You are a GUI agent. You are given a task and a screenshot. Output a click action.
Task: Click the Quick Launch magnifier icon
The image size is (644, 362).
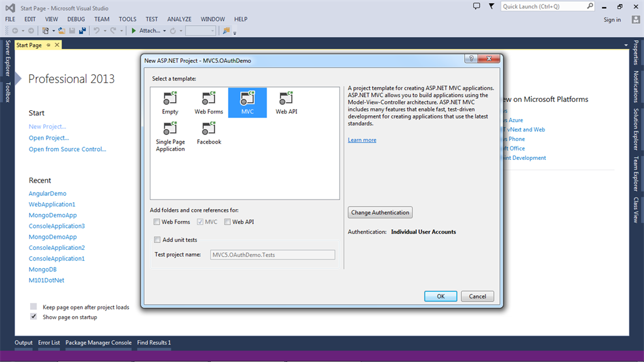click(590, 6)
